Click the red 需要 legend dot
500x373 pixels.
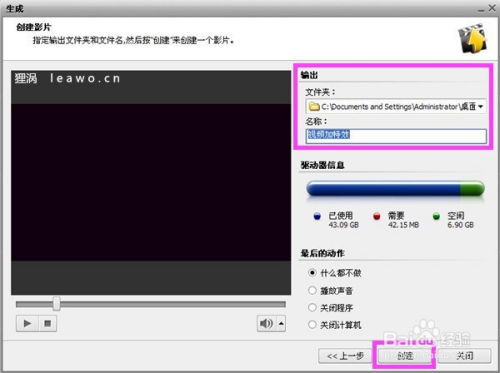tap(377, 217)
